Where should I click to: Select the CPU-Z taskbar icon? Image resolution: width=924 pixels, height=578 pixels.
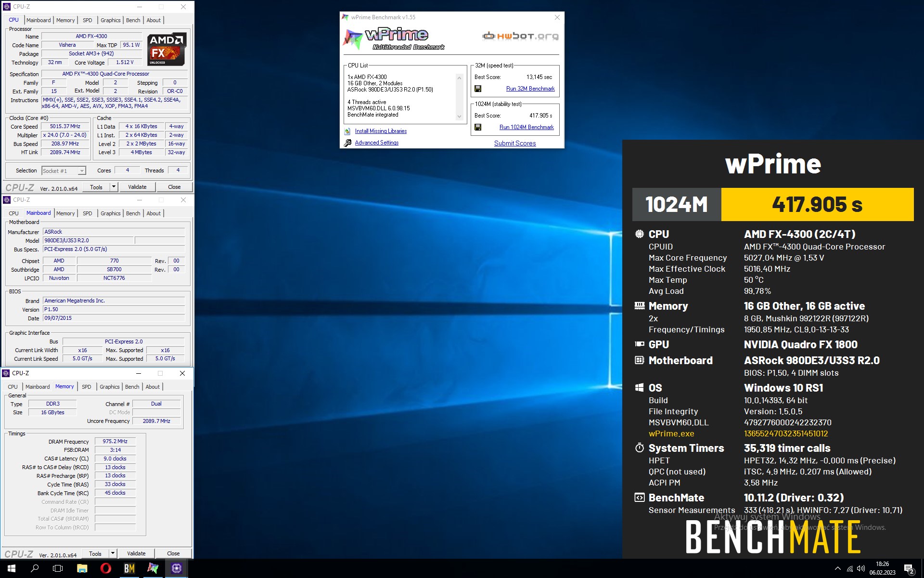coord(177,568)
